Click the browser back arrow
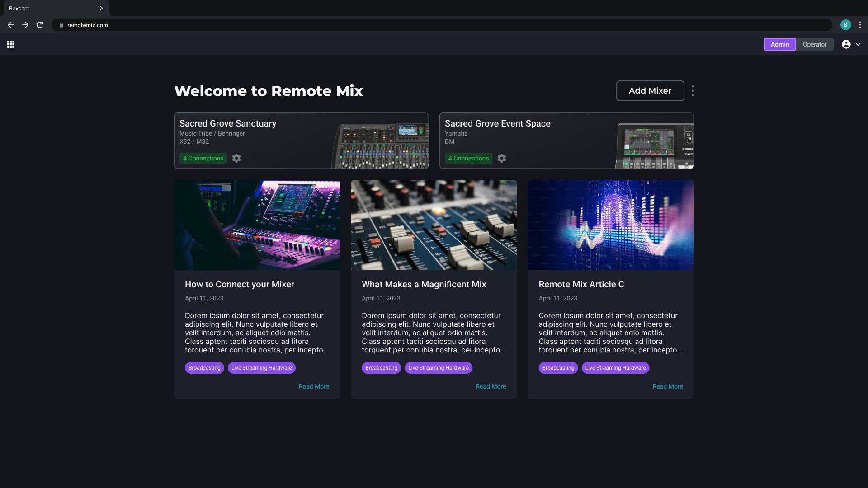 (x=11, y=25)
